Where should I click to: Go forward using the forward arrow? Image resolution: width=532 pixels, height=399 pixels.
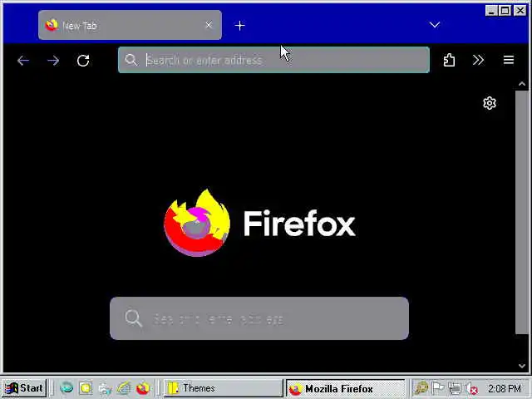tap(53, 61)
